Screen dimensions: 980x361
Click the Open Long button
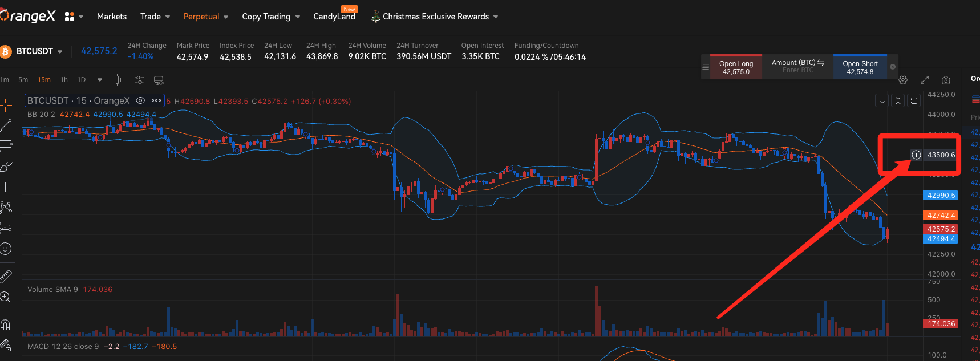click(736, 67)
